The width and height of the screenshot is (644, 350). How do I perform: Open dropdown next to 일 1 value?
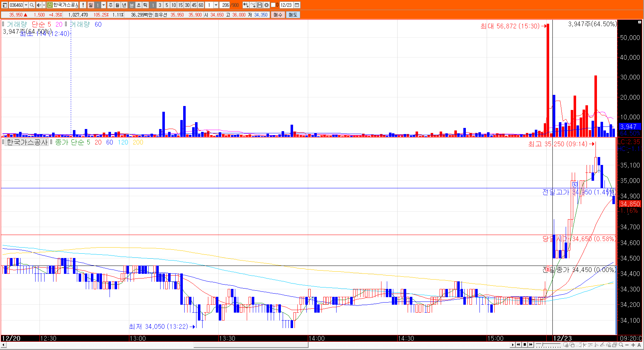[103, 5]
